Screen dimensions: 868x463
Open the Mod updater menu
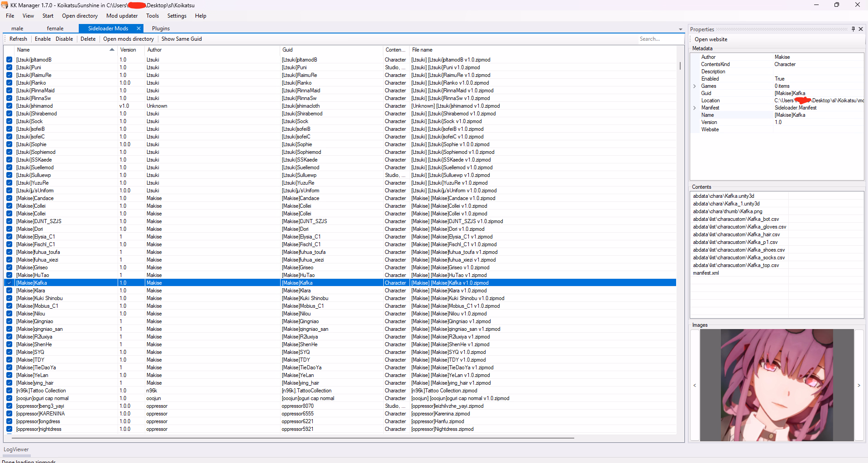(122, 16)
